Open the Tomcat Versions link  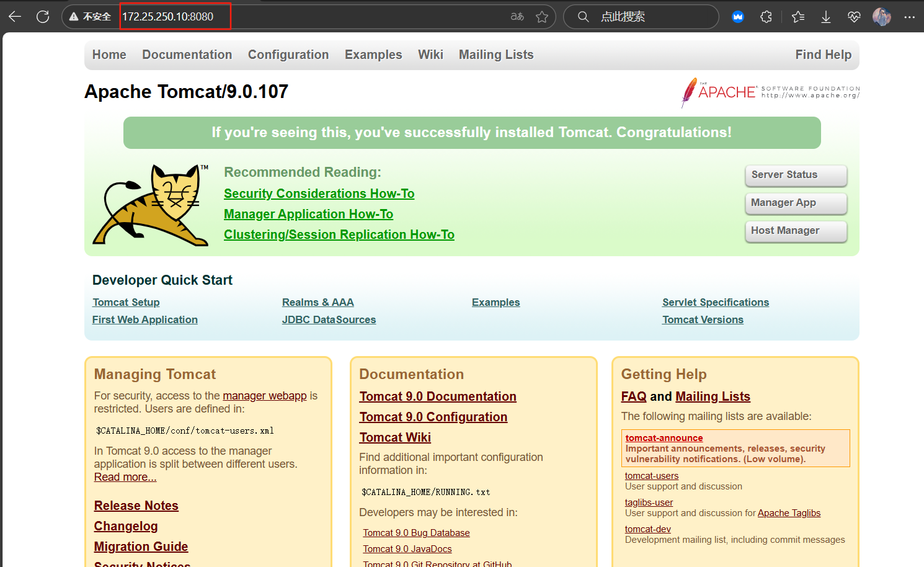(703, 319)
